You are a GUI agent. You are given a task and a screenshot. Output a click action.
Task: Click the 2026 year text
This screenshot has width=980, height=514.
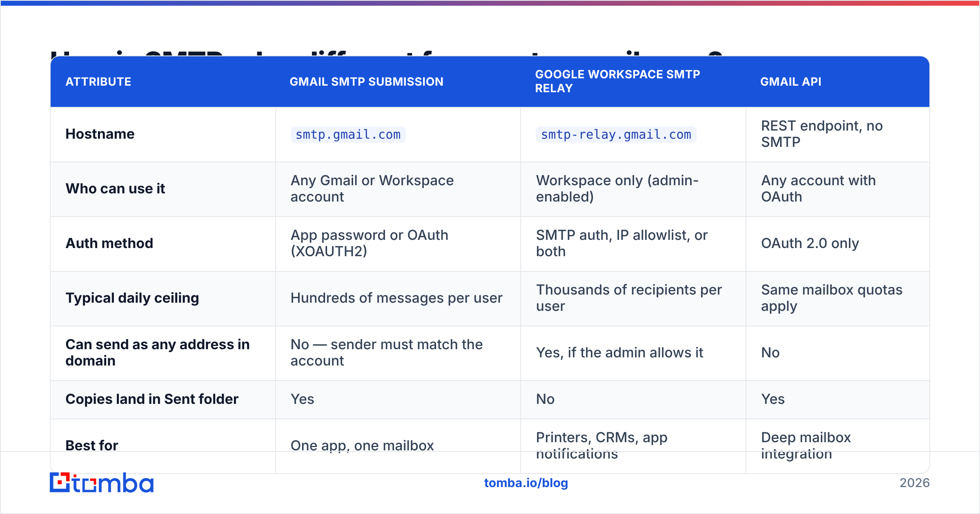click(x=915, y=483)
